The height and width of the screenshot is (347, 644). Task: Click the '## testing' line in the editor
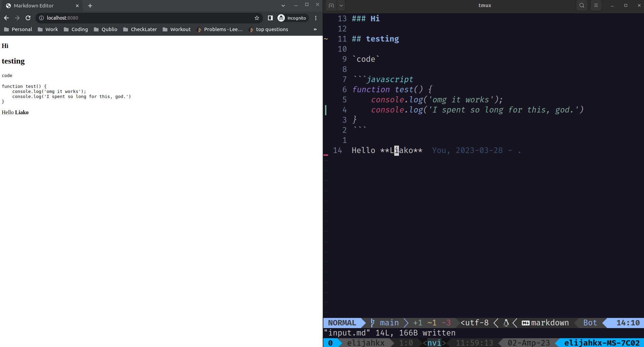(x=375, y=39)
